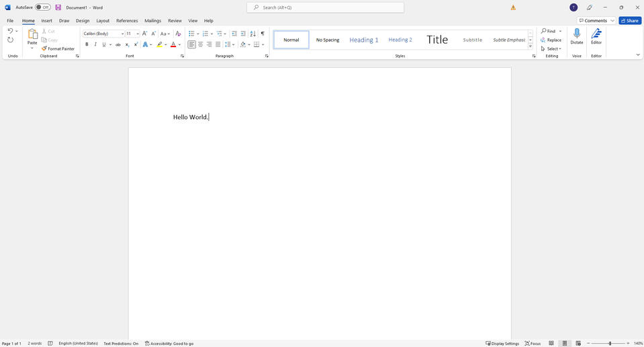
Task: Switch to the Layout tab
Action: 103,21
